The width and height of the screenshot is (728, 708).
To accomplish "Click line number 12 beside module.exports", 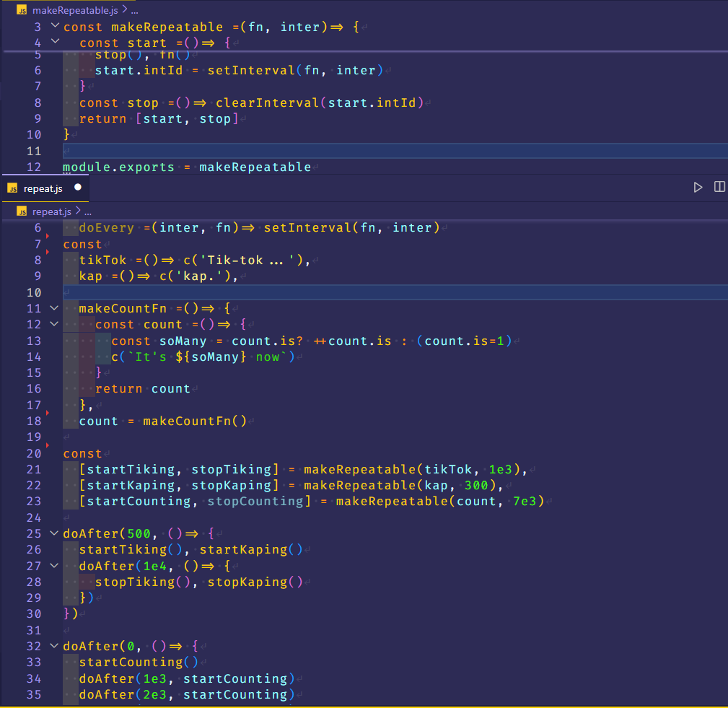I will pyautogui.click(x=34, y=167).
